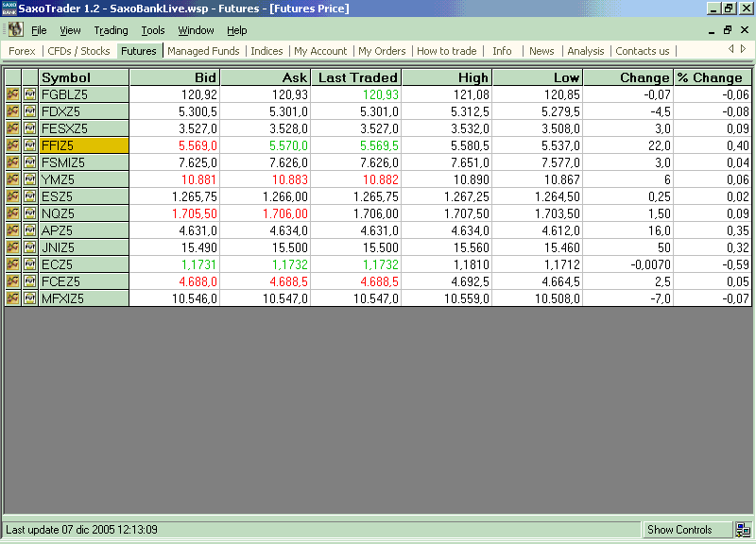Click the High column header

pos(447,77)
